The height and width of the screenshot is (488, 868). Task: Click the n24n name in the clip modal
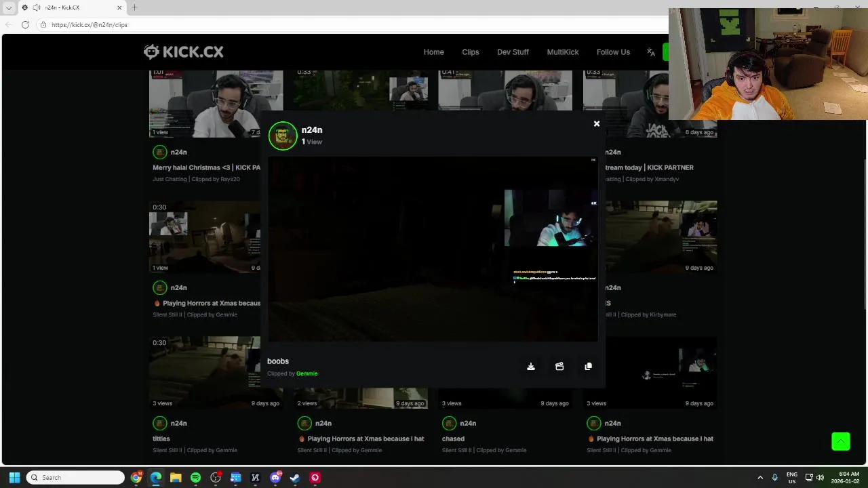pyautogui.click(x=312, y=130)
